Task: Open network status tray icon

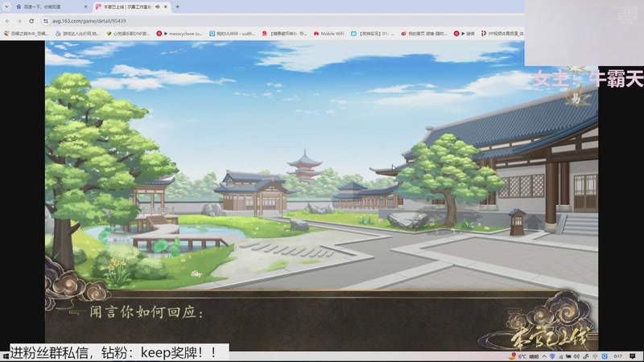Action: [560, 356]
